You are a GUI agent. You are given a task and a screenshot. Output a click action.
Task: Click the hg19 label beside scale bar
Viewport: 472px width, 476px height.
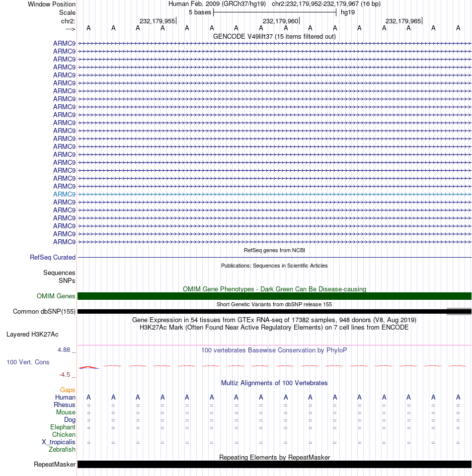pyautogui.click(x=348, y=12)
